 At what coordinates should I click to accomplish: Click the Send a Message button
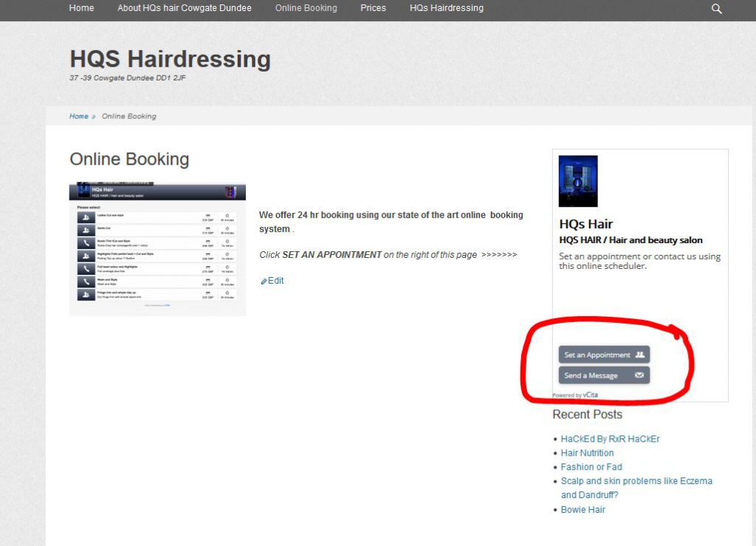[604, 375]
